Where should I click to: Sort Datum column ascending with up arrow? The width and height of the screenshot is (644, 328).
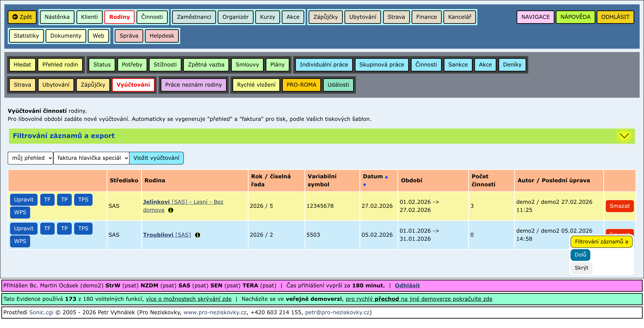(x=386, y=177)
